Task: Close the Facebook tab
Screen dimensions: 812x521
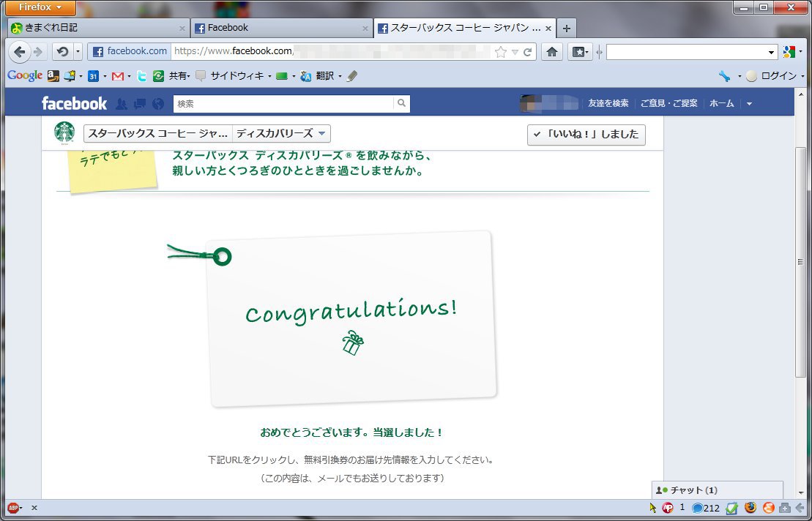Action: tap(365, 29)
